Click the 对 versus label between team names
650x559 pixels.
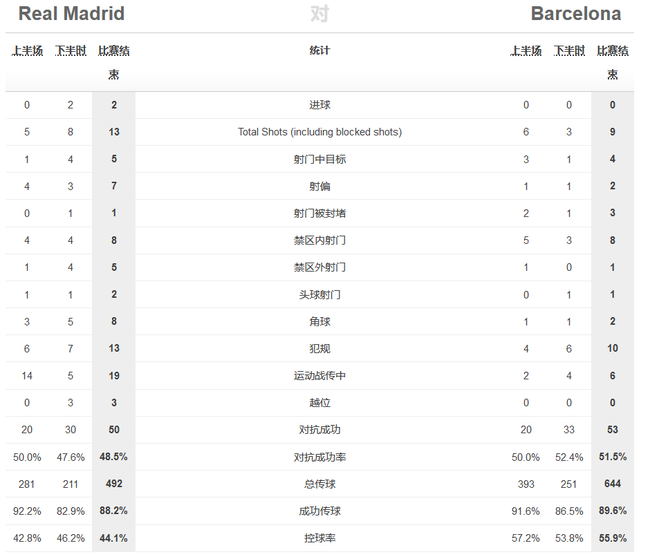tap(320, 14)
